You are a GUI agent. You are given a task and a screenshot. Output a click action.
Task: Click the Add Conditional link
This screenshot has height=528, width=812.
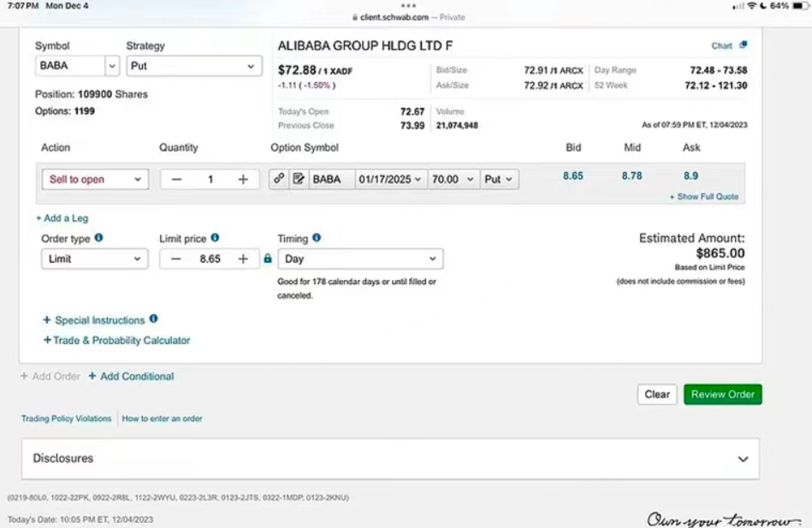(131, 377)
